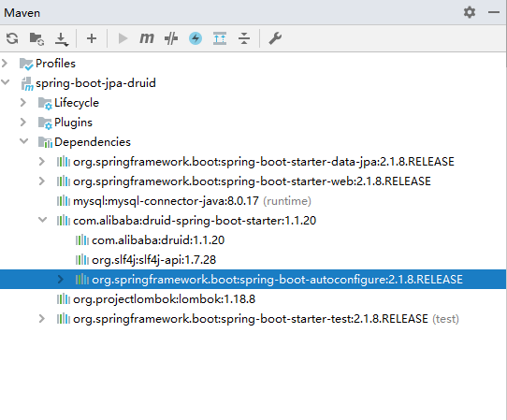The height and width of the screenshot is (420, 507).
Task: Expand all tree nodes icon
Action: click(x=220, y=38)
